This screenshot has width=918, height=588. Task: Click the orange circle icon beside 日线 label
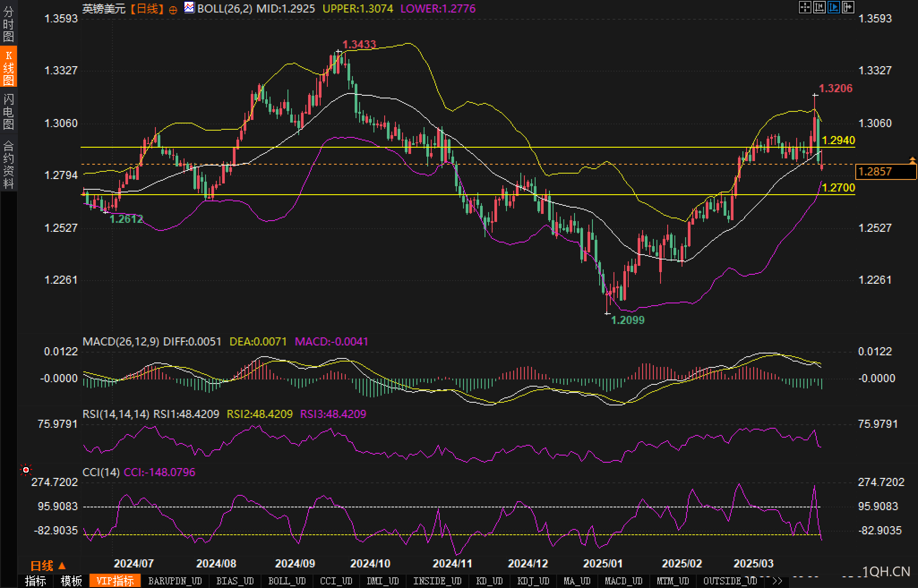(173, 10)
